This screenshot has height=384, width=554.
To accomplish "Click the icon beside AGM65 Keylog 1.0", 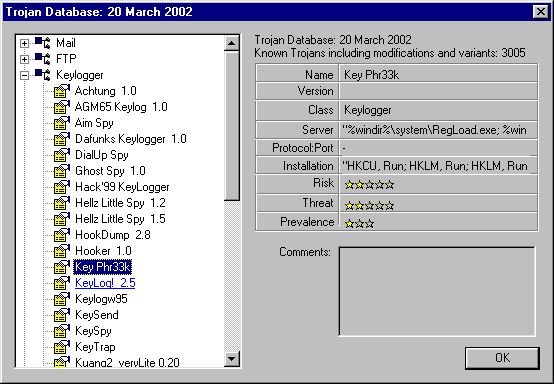I will 62,107.
